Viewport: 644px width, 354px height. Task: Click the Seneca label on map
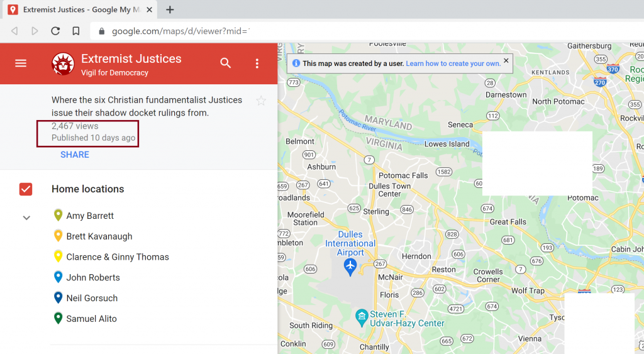click(x=460, y=125)
